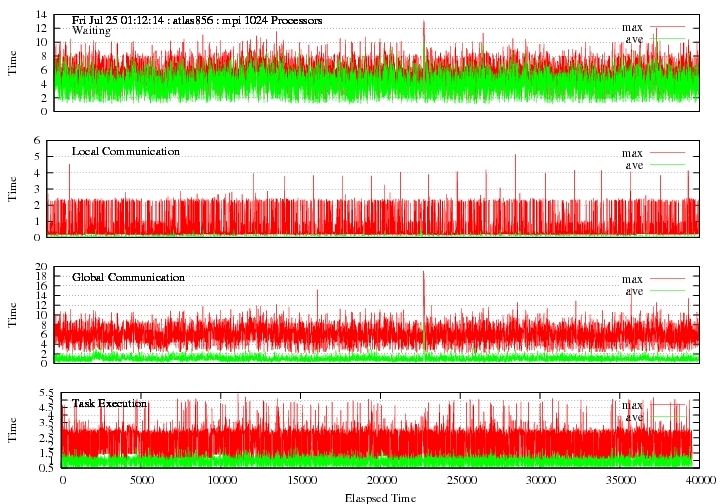Select the 'Waiting' panel label
Viewport: 720px width, 504px height.
coord(91,31)
